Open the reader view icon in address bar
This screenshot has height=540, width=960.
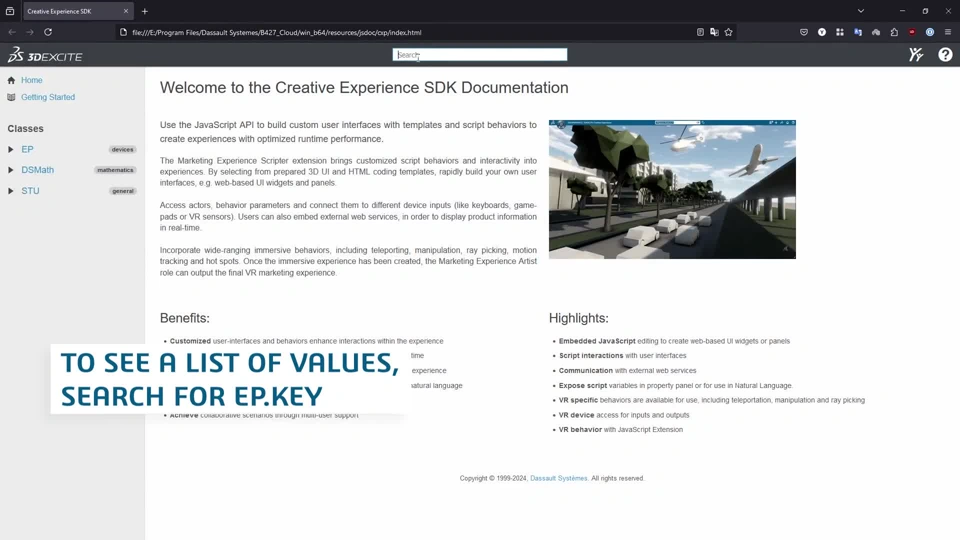point(700,32)
